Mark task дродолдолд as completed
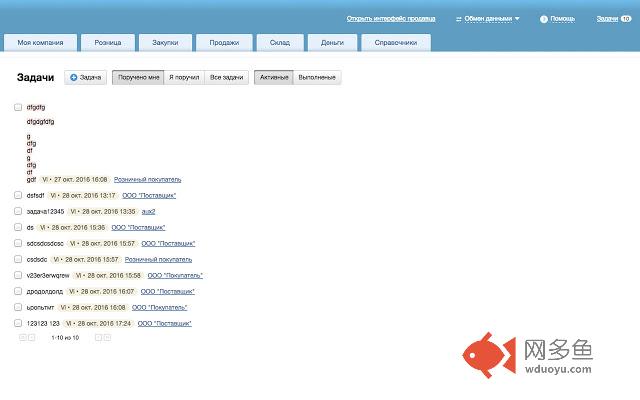Image resolution: width=640 pixels, height=400 pixels. coord(18,291)
